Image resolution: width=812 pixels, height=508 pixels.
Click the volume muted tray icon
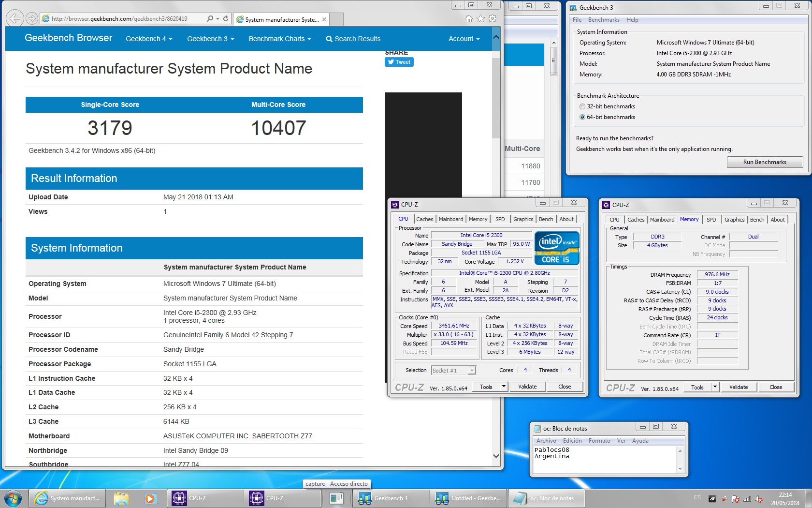(759, 499)
